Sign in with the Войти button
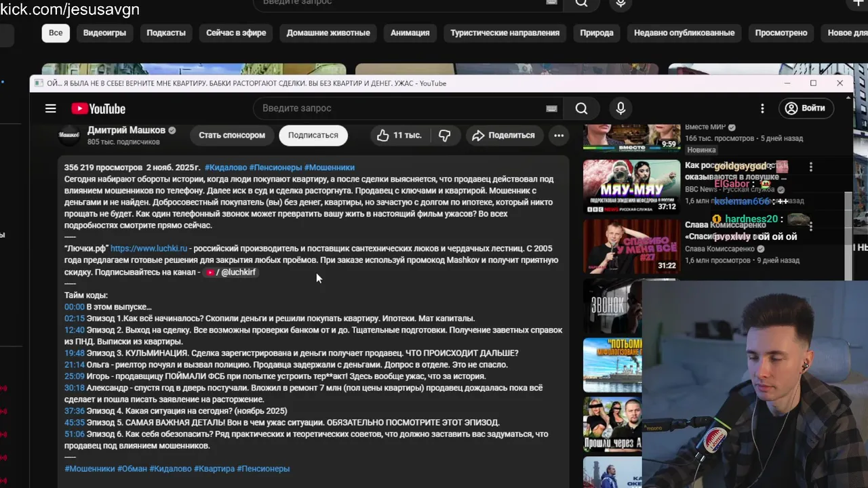The height and width of the screenshot is (488, 868). point(805,108)
